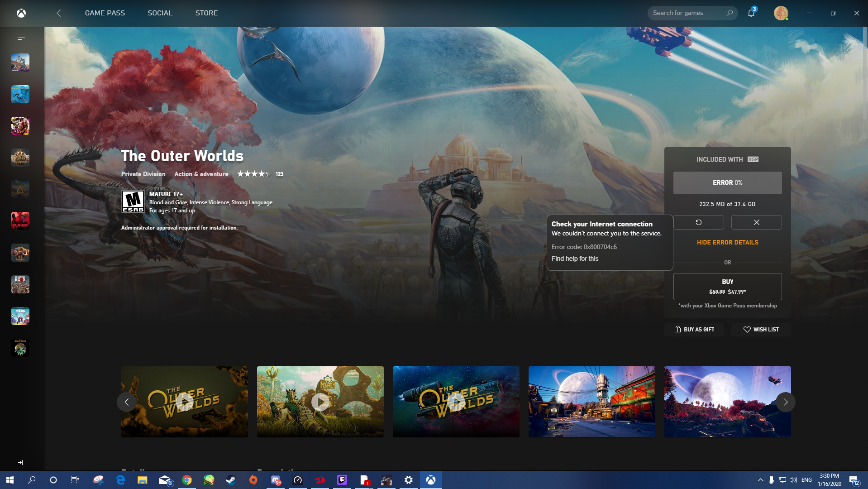The image size is (868, 489).
Task: Open Sea of Thieves in sidebar
Action: 20,348
